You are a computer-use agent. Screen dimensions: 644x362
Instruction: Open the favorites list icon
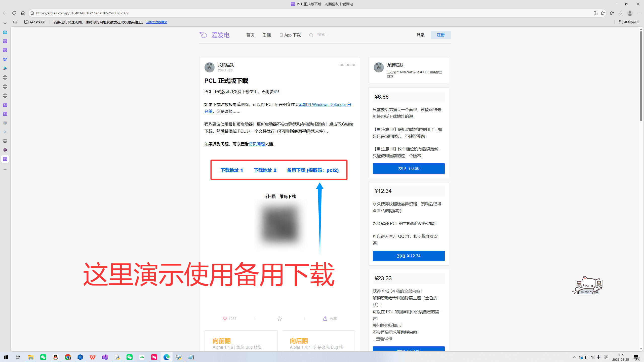[612, 13]
